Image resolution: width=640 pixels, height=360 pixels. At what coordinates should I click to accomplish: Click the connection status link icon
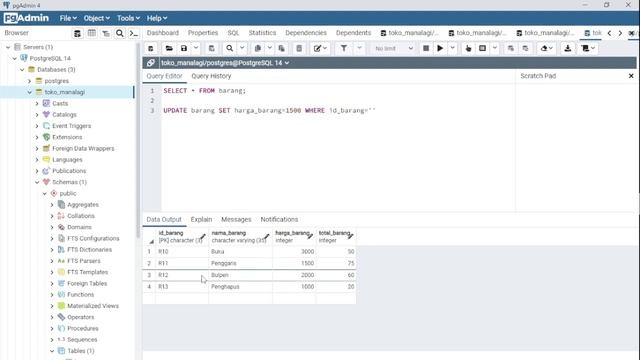coord(151,63)
